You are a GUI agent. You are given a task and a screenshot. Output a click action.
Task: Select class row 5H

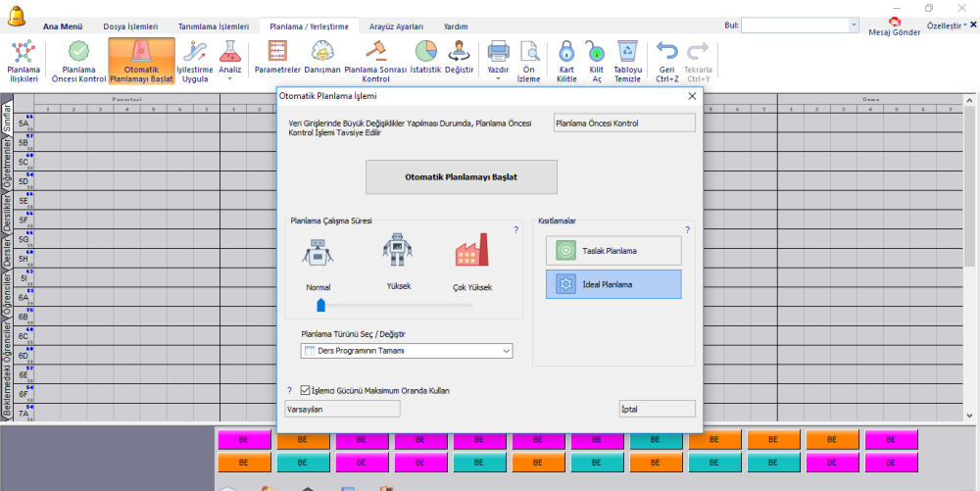[24, 259]
